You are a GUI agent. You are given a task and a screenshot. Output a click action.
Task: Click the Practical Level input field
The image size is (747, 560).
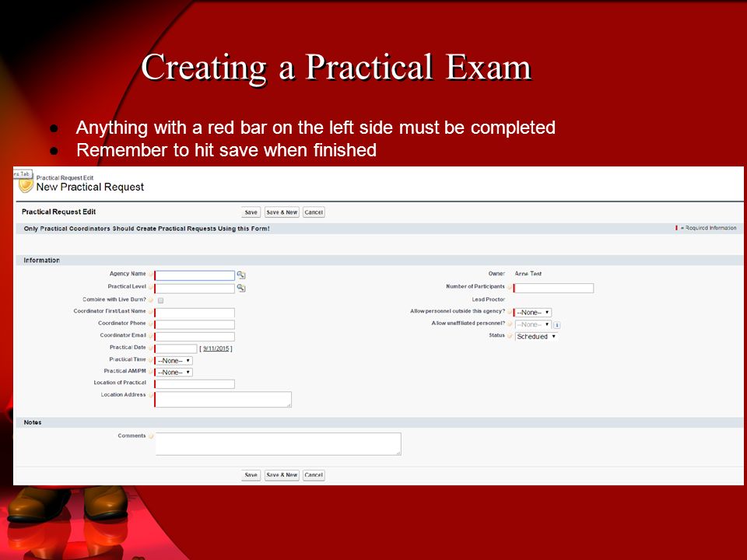[195, 288]
